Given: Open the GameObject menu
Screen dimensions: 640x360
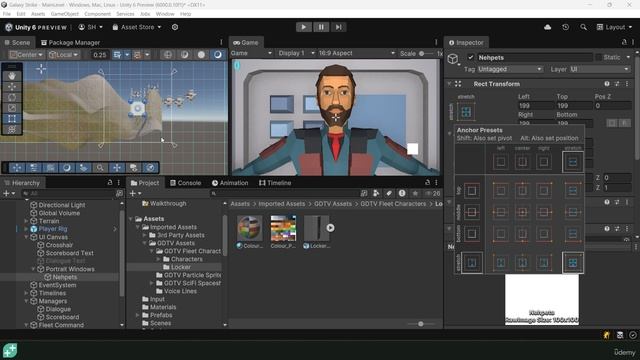Looking at the screenshot, I should tap(64, 14).
